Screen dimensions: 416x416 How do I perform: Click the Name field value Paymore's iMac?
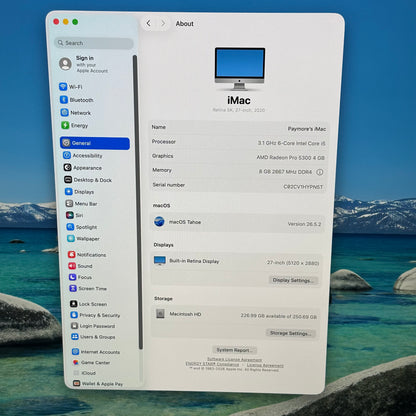pos(307,129)
